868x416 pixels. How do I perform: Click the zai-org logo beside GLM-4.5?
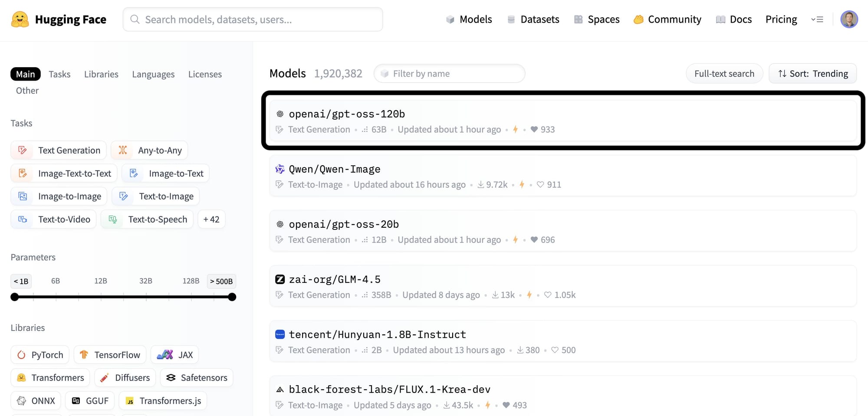click(x=280, y=279)
